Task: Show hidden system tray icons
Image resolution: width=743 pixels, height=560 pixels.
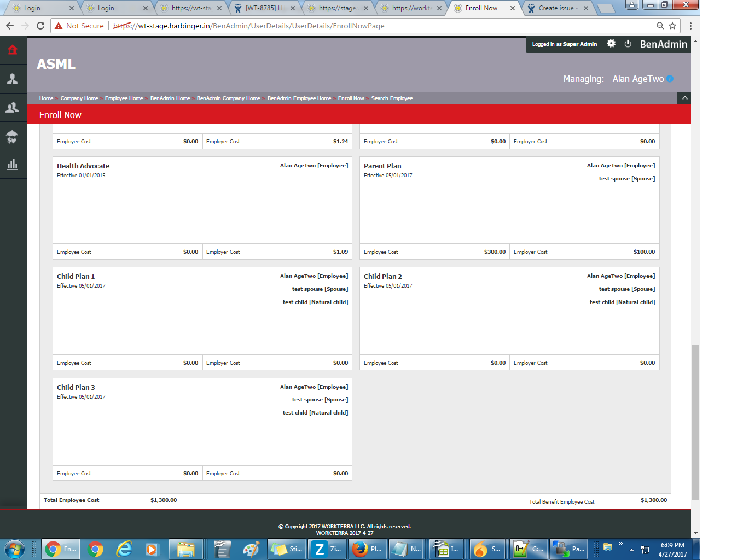Action: tap(631, 549)
